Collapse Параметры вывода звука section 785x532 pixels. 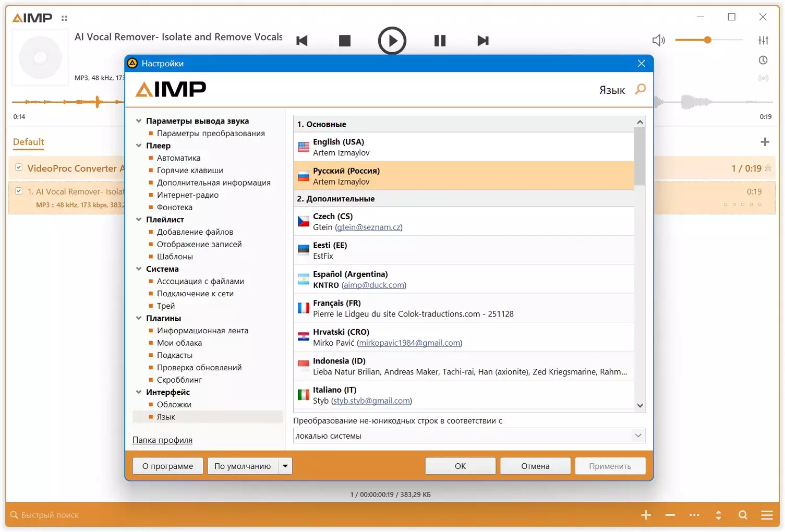tap(139, 121)
